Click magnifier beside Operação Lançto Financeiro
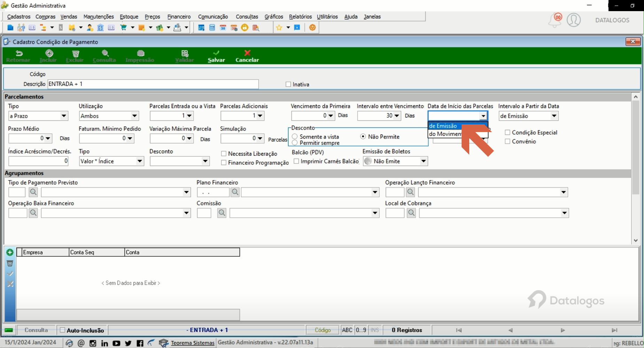Screen dimensions: 644x348 410,192
